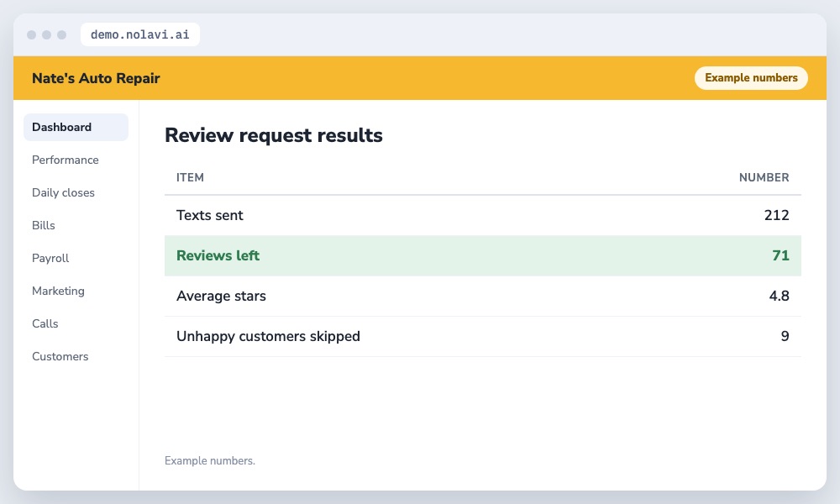
Task: Click the Example numbers badge
Action: tap(751, 77)
